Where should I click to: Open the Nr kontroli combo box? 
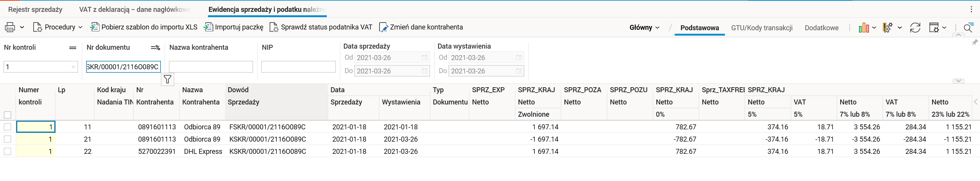click(x=73, y=67)
